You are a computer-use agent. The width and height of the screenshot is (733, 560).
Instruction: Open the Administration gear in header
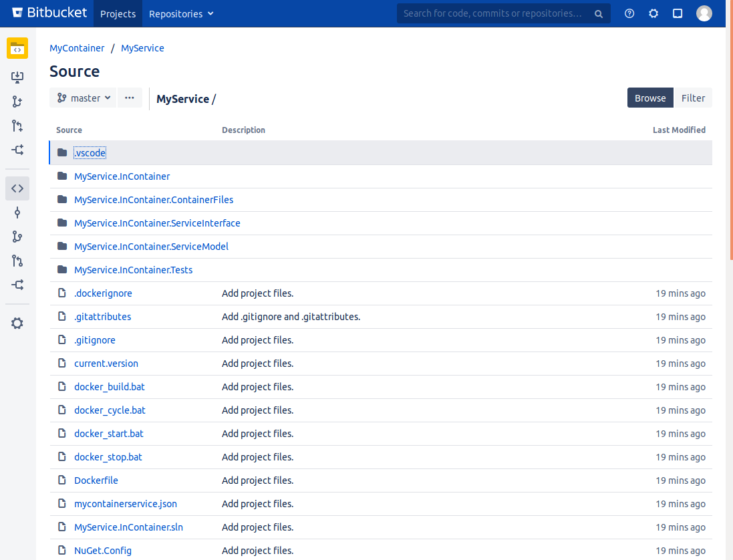point(653,13)
